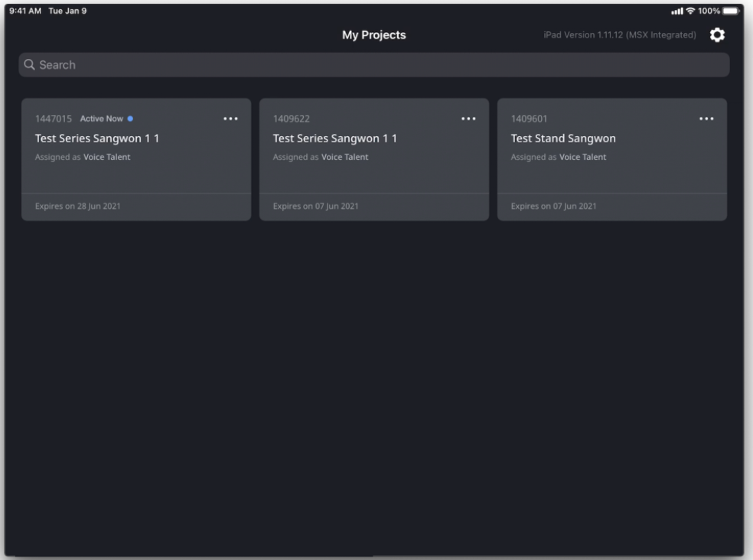Open Test Series Sangwon 1 1 marked Active Now

[97, 138]
